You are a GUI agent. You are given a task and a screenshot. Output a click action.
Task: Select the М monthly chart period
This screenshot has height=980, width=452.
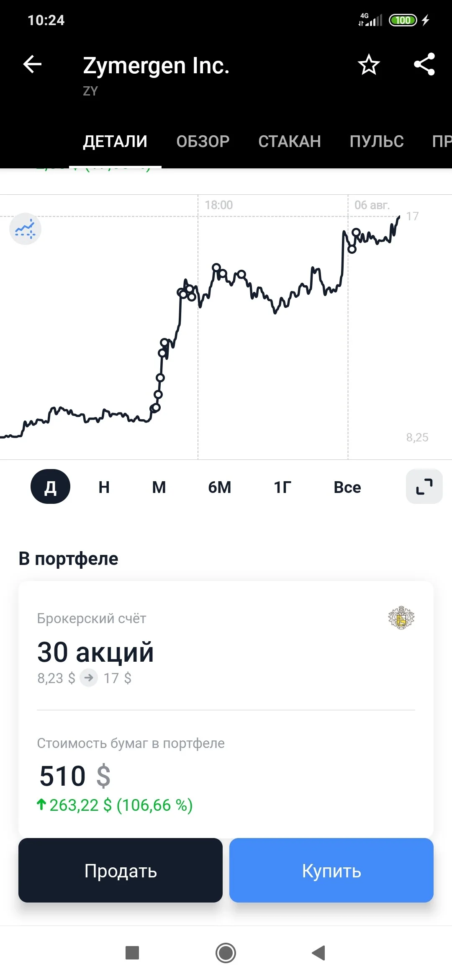(x=159, y=487)
